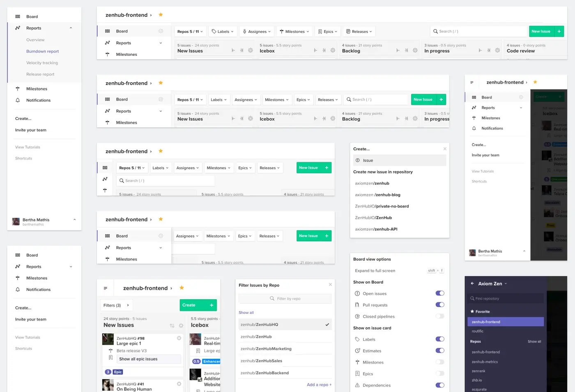Screen dimensions: 575x392
Task: Select routific under Favorite
Action: pos(478,331)
